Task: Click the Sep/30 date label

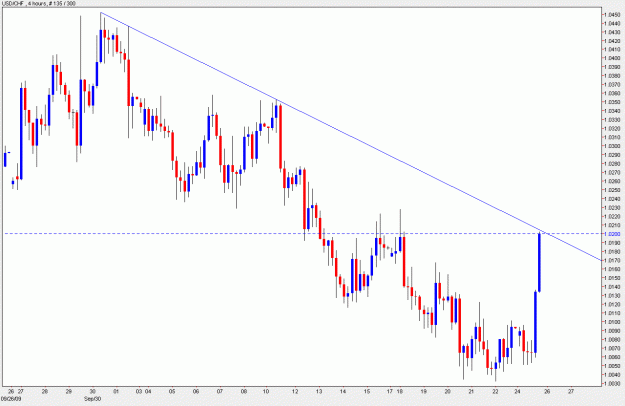Action: click(92, 398)
